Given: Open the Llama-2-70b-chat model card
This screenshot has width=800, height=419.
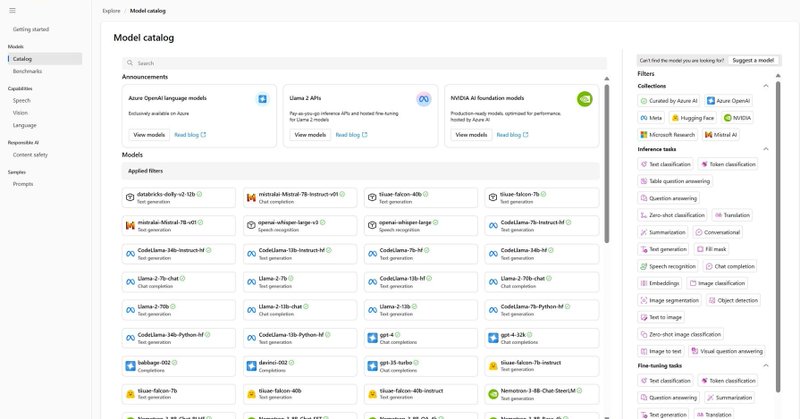Looking at the screenshot, I should tap(542, 282).
